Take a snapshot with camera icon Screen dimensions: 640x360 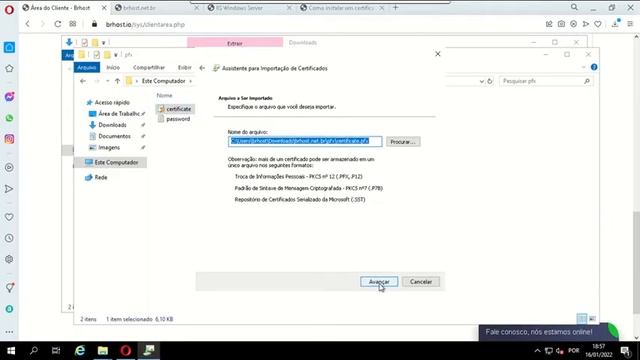[x=561, y=24]
